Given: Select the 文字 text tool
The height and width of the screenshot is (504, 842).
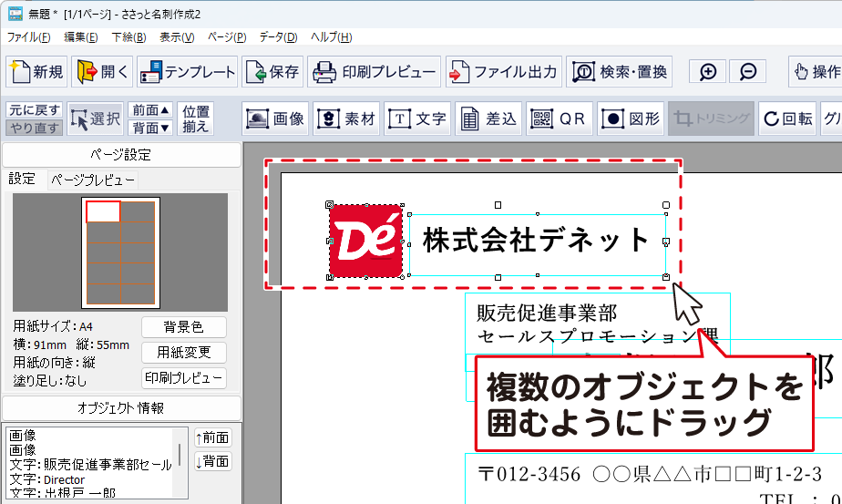Looking at the screenshot, I should (417, 118).
